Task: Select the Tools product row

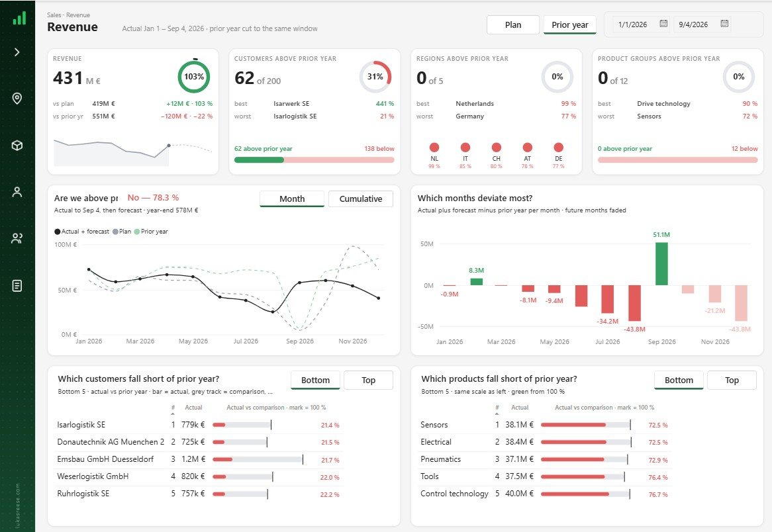Action: (x=545, y=476)
